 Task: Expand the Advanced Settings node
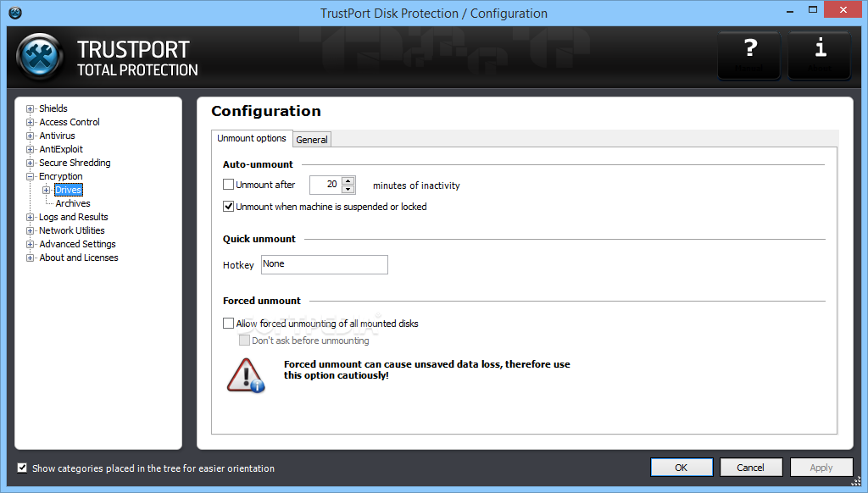pos(30,245)
